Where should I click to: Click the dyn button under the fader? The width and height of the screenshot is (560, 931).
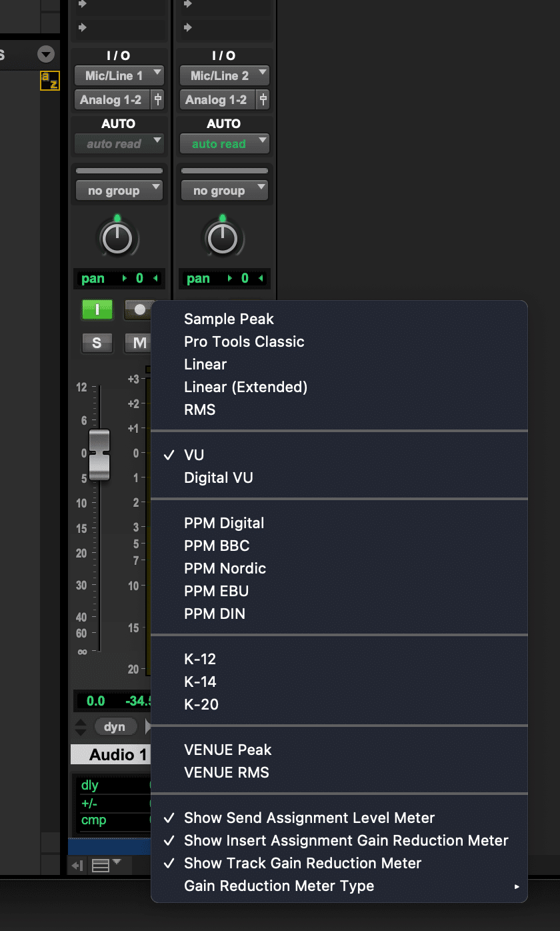point(115,727)
